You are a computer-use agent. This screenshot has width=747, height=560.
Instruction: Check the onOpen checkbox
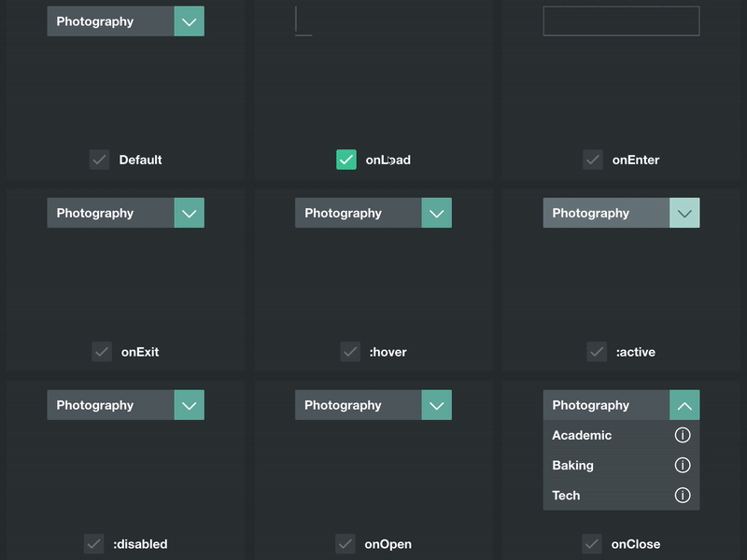click(345, 544)
